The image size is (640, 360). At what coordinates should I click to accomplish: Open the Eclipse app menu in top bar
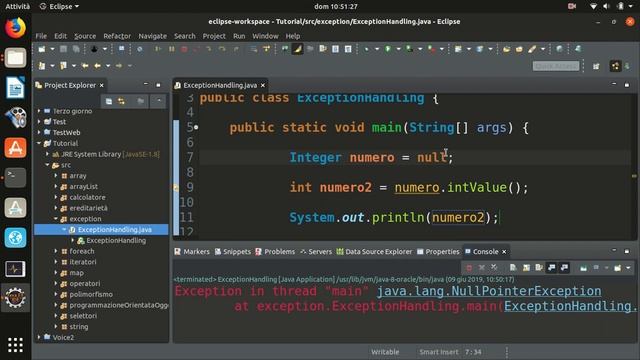pyautogui.click(x=60, y=7)
